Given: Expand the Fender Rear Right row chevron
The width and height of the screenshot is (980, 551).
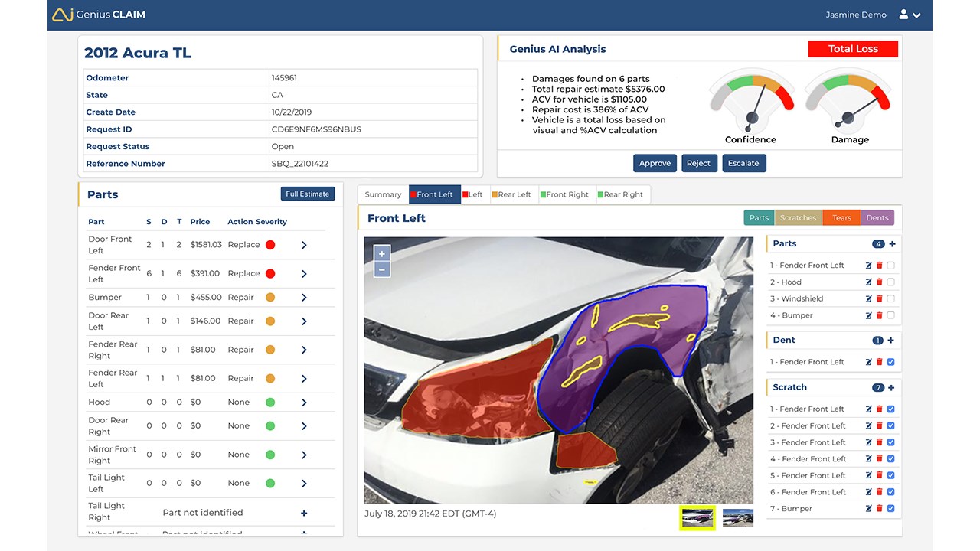Looking at the screenshot, I should pyautogui.click(x=304, y=350).
